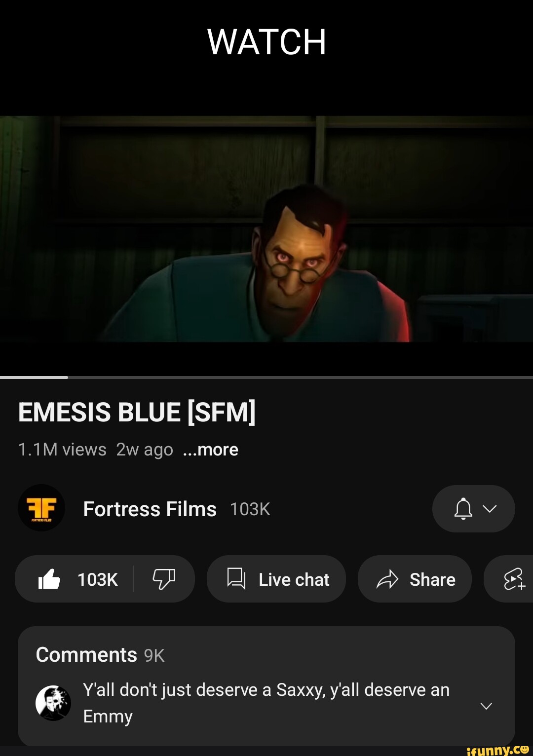Tap the 1.1M views info text

[x=62, y=450]
